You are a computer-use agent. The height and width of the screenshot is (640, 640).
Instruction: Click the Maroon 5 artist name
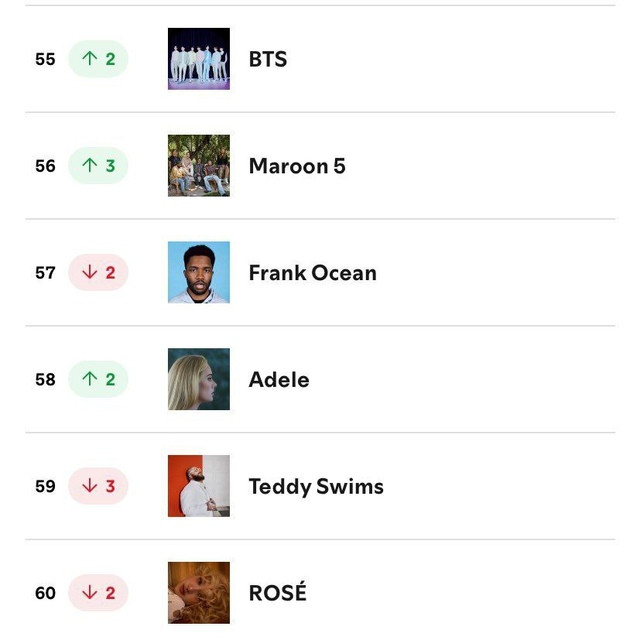coord(297,166)
